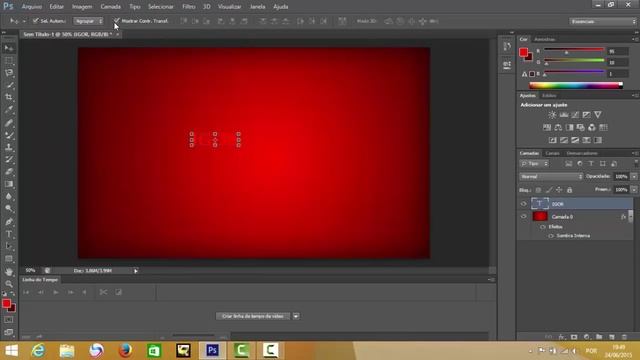
Task: Select the Gradient tool
Action: pos(9,184)
